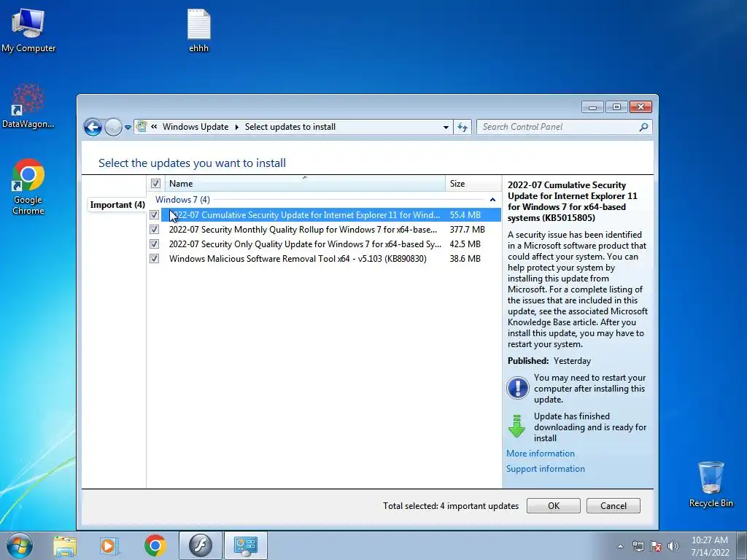Uncheck Internet Explorer 11 Cumulative Security Update
The width and height of the screenshot is (747, 560).
tap(155, 215)
